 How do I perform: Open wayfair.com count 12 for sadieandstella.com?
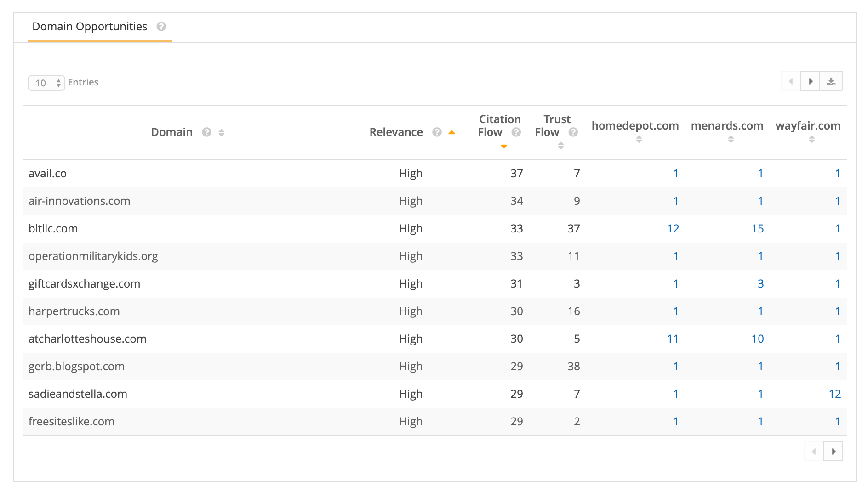click(x=835, y=394)
